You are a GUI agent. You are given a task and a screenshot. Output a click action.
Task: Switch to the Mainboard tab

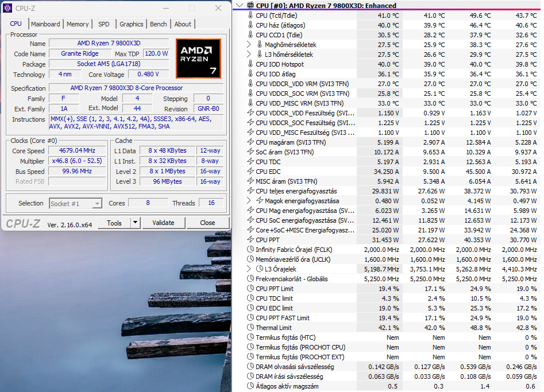coord(45,24)
